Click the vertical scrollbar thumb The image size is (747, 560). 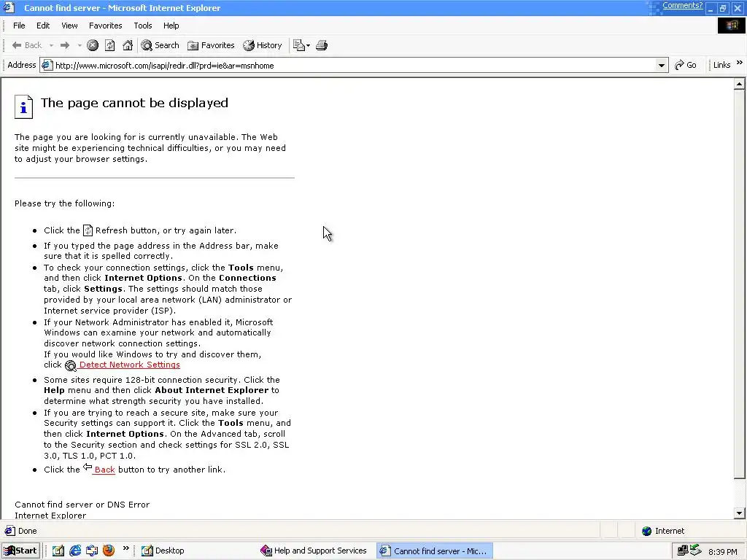pos(739,284)
